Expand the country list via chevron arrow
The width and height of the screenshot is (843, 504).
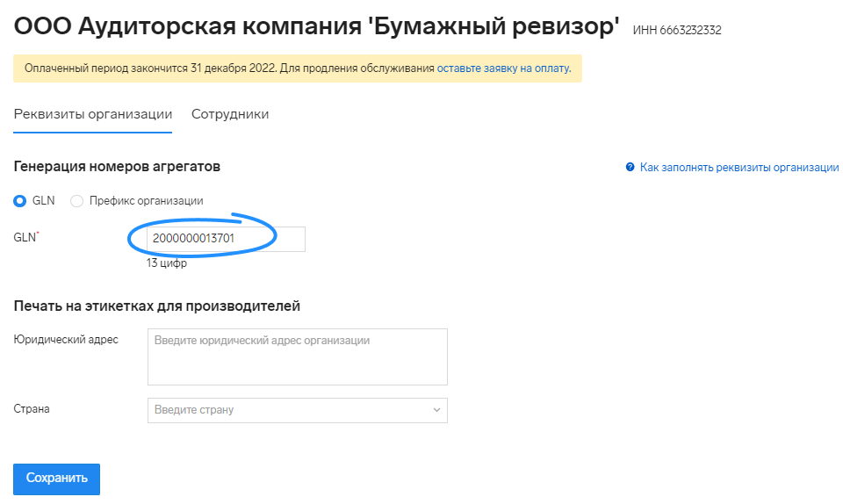(x=436, y=410)
